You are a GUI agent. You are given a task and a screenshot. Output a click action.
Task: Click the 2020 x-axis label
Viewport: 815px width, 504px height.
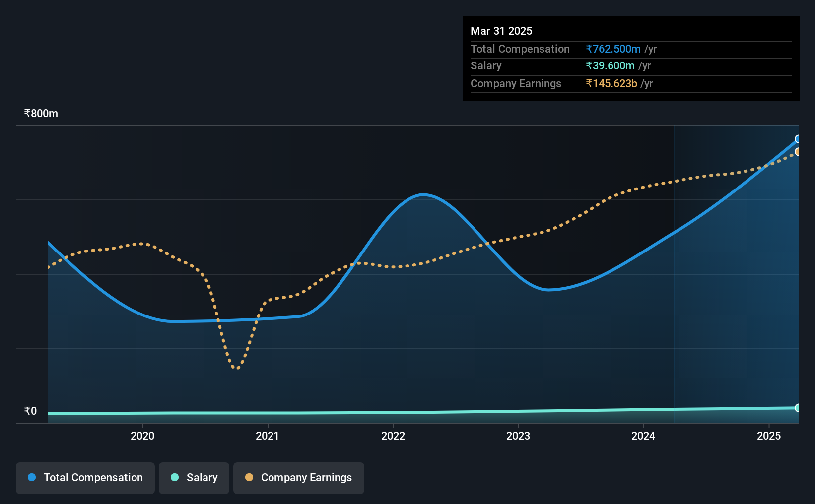142,436
